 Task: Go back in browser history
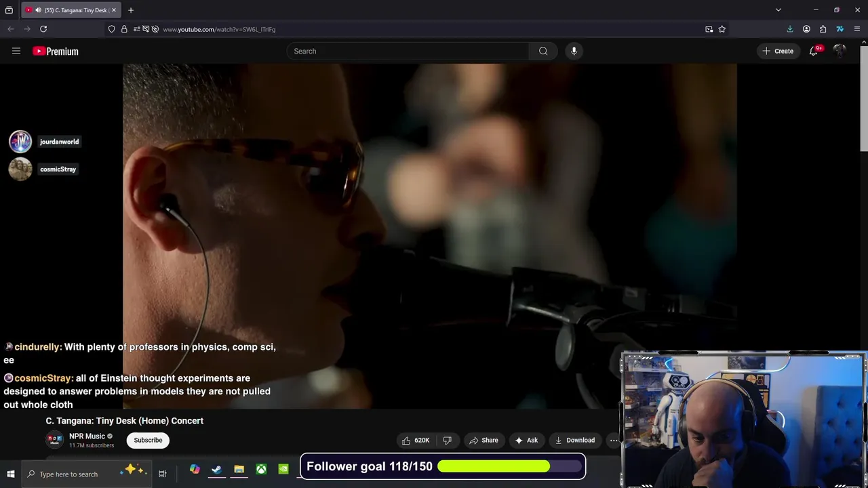(10, 29)
